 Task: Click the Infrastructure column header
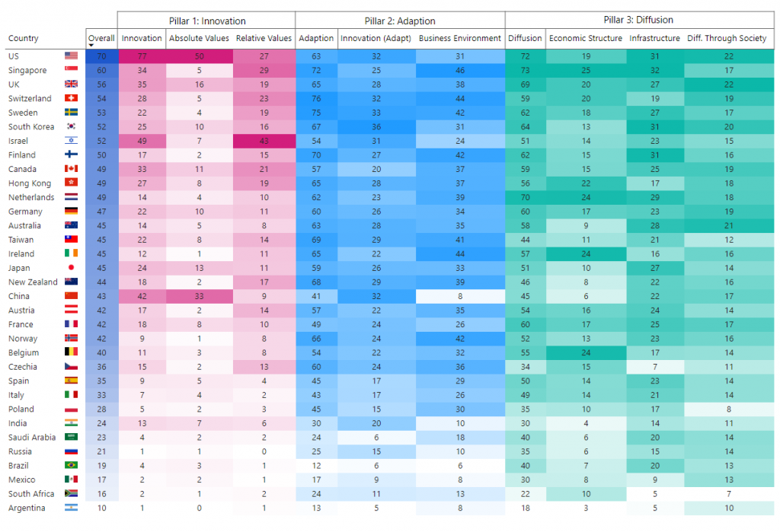(654, 38)
